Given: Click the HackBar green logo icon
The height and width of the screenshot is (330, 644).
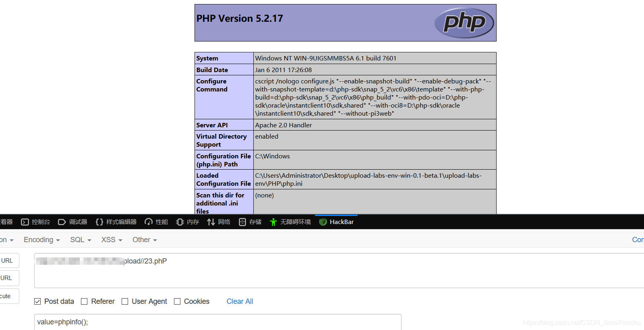Looking at the screenshot, I should tap(323, 222).
